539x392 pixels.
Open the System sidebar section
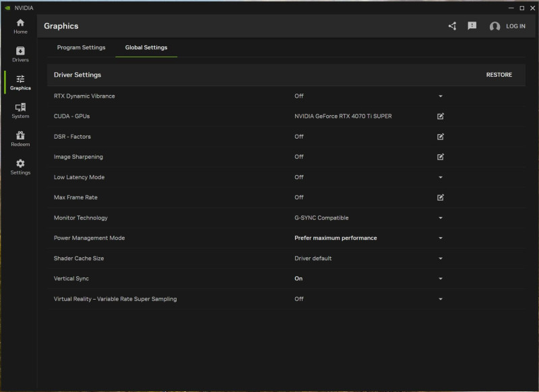(20, 110)
